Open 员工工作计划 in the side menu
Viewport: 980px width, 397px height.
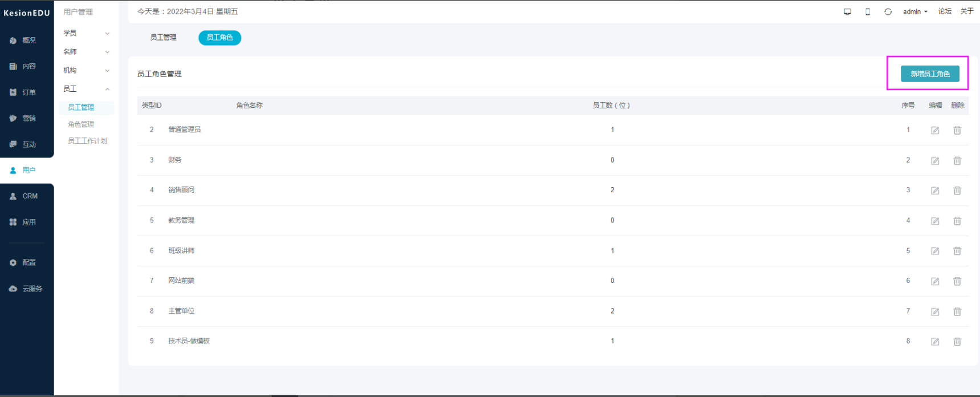87,141
